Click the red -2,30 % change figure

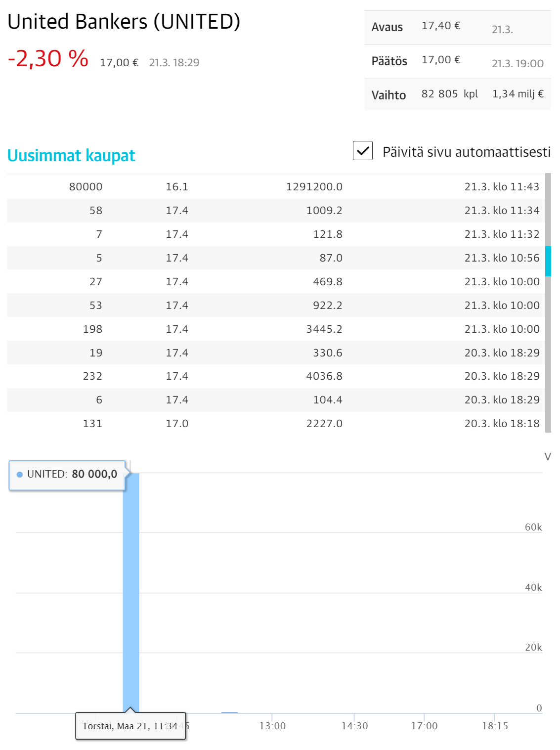[48, 59]
